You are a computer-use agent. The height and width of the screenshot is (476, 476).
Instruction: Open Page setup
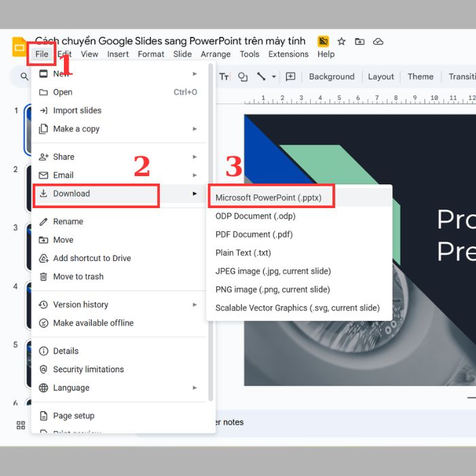coord(119,415)
